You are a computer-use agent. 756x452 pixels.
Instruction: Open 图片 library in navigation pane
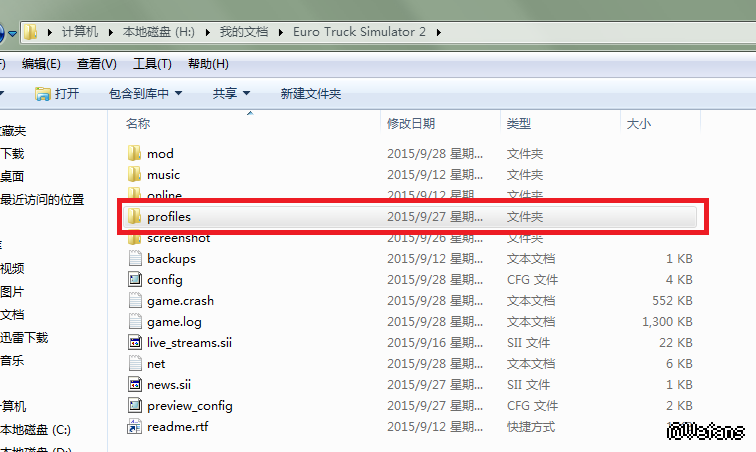(12, 291)
